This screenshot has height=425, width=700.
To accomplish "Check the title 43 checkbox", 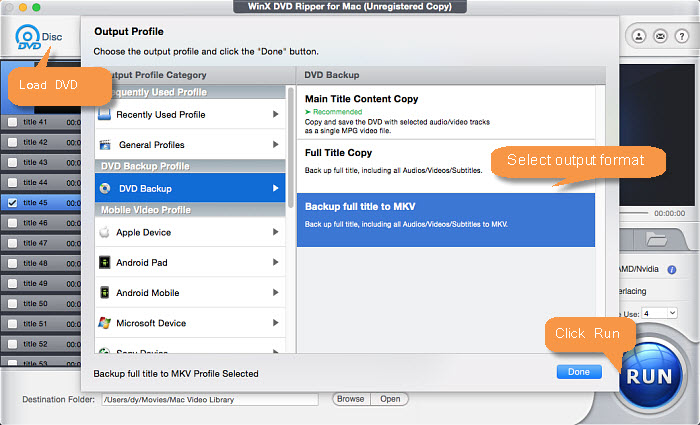I will (12, 162).
